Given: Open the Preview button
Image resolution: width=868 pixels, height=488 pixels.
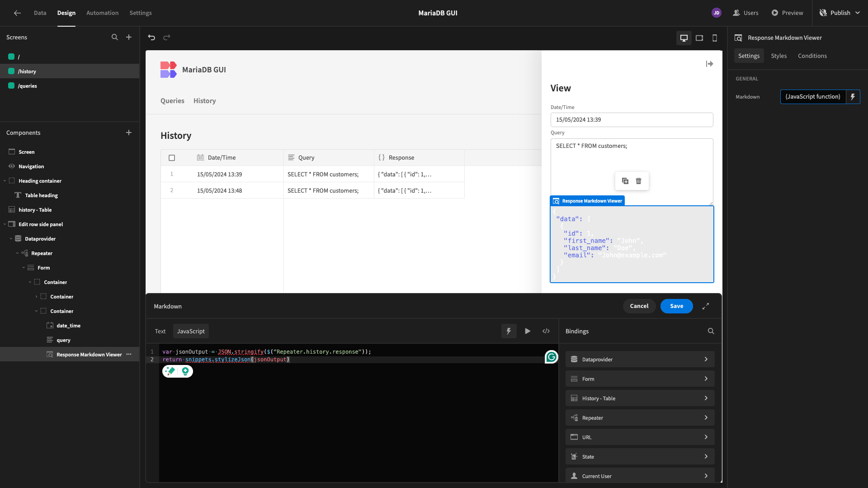Looking at the screenshot, I should click(x=788, y=13).
